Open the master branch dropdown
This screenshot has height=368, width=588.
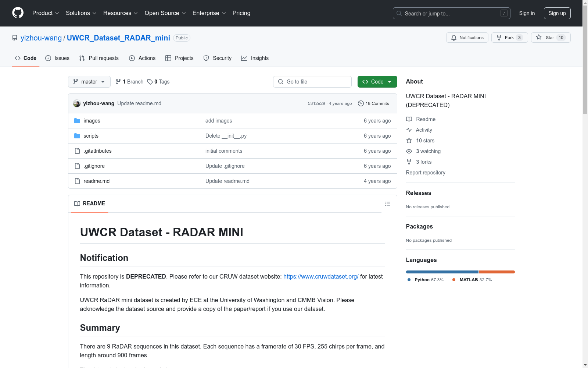[89, 82]
